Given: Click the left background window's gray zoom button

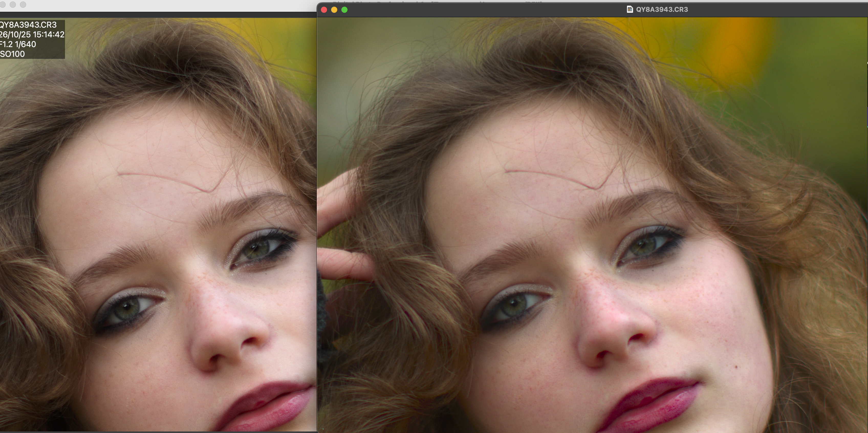Looking at the screenshot, I should point(23,4).
